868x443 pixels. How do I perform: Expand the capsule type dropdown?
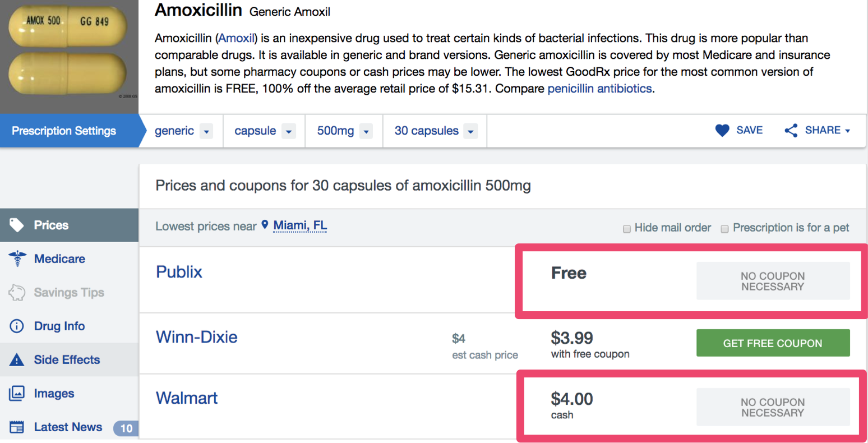point(289,131)
